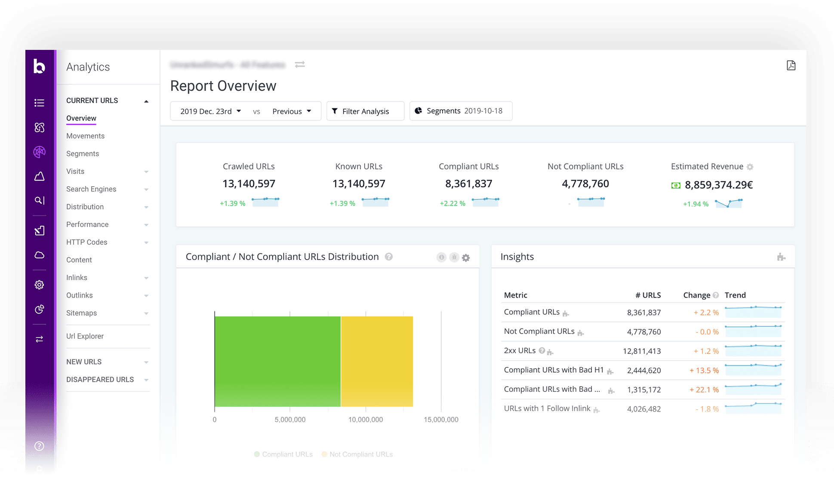Click the export icon in the sidebar

coord(39,230)
